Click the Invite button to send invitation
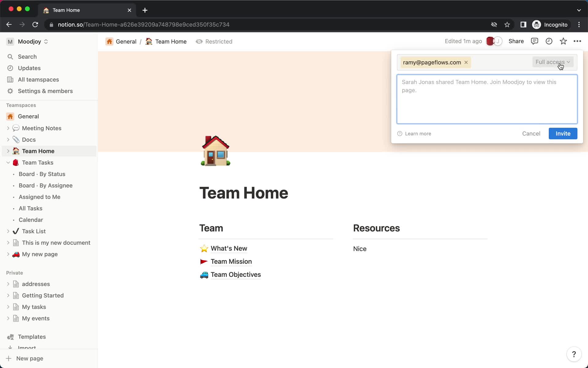Screen dimensions: 588x368 pyautogui.click(x=563, y=133)
